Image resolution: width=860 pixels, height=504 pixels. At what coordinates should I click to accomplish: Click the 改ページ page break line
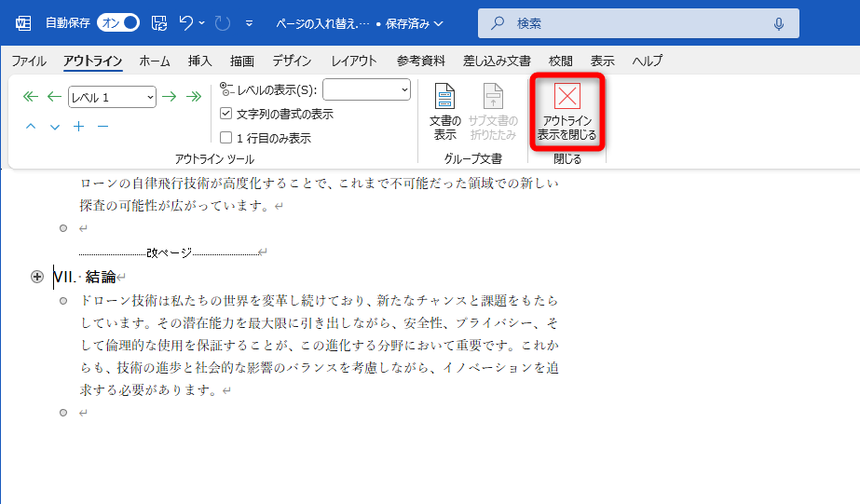coord(170,252)
